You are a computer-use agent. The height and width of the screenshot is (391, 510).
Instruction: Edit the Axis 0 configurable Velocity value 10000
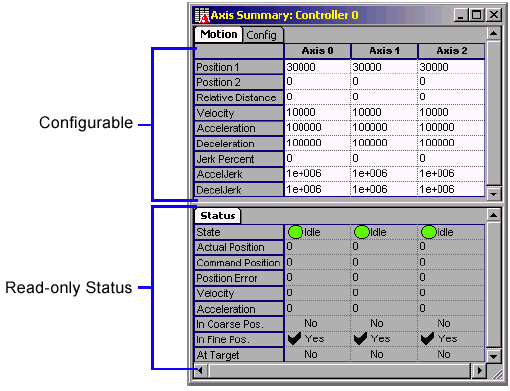tap(317, 112)
